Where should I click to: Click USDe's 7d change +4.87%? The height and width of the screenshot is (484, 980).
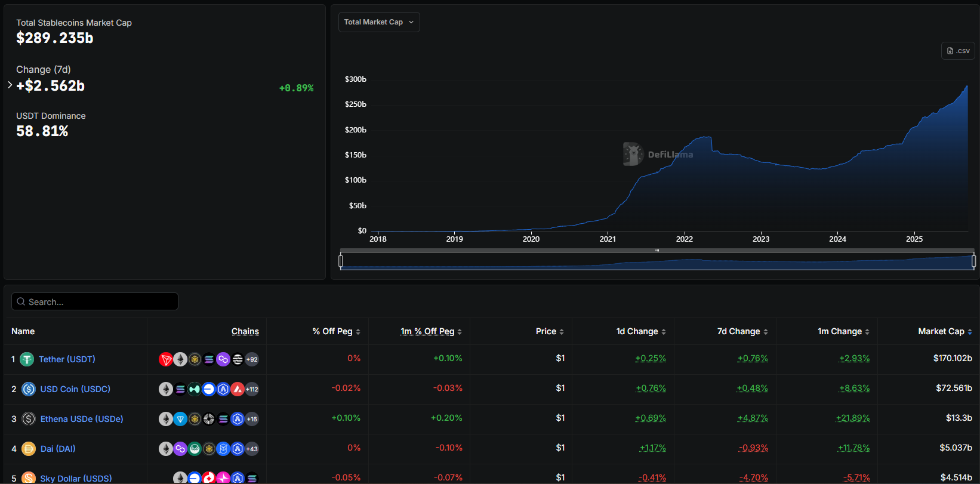(753, 418)
